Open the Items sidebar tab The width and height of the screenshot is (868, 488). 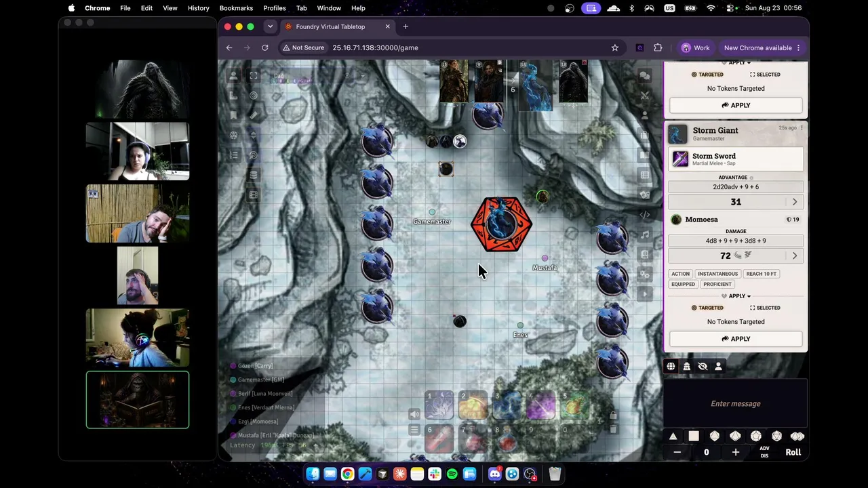pos(645,136)
